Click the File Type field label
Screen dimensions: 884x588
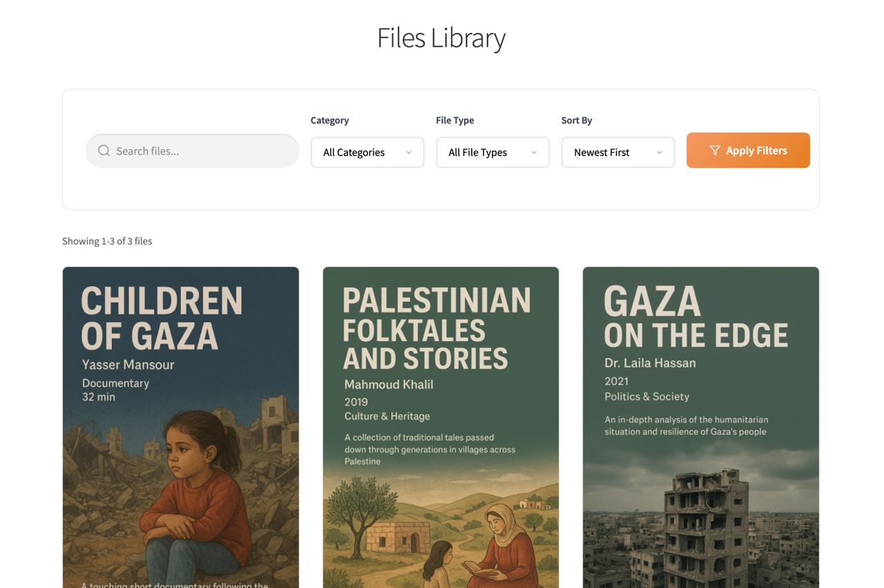click(x=454, y=120)
